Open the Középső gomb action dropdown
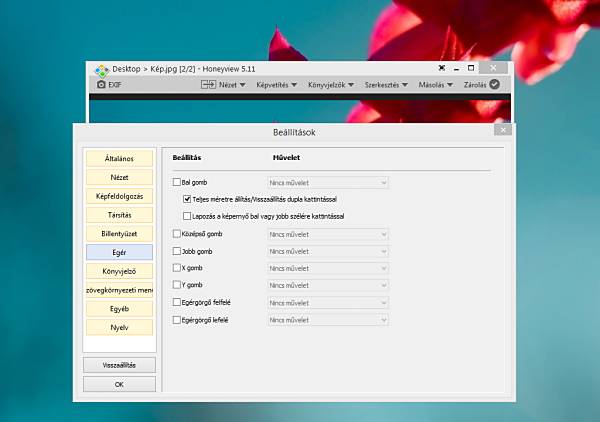Screen dimensions: 600x422 [328, 235]
